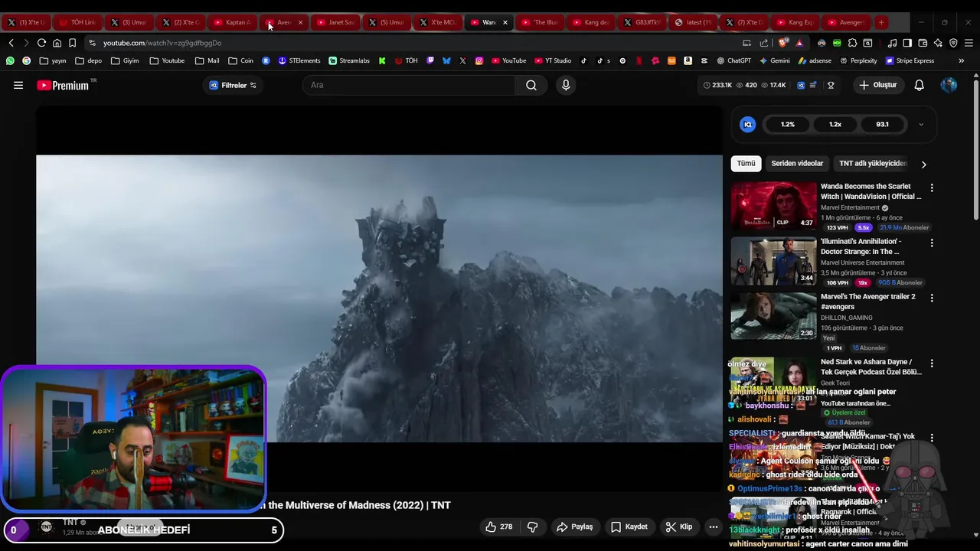
Task: Click the vidIQ badge in sidebar
Action: tap(748, 124)
